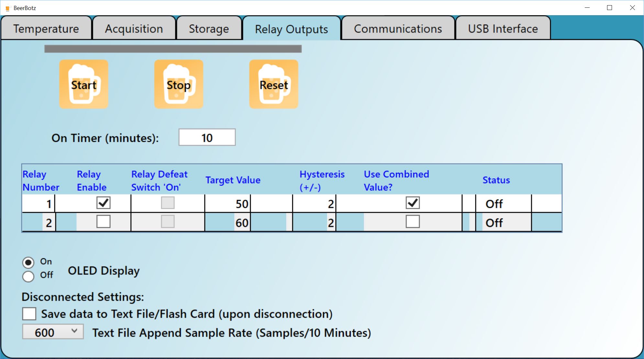Go to the USB Interface tab

click(503, 28)
